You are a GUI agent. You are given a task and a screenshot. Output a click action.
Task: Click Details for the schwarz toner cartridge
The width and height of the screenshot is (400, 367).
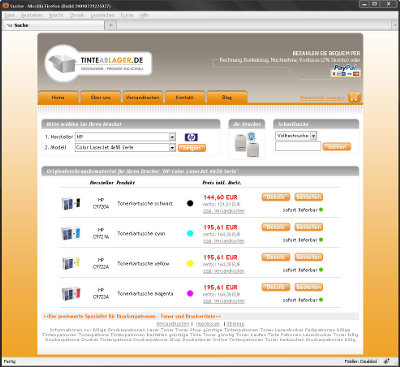[x=275, y=197]
